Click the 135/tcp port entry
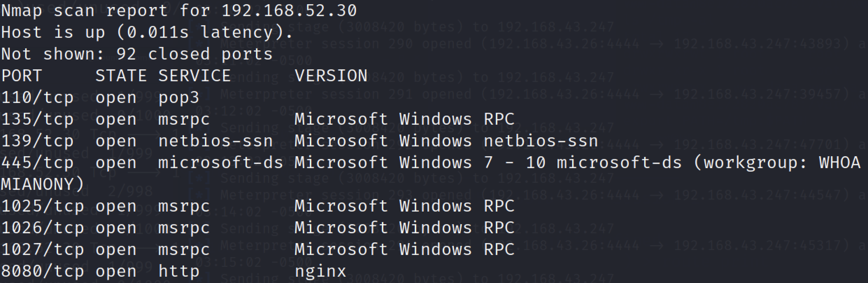This screenshot has height=283, width=868. pyautogui.click(x=37, y=119)
